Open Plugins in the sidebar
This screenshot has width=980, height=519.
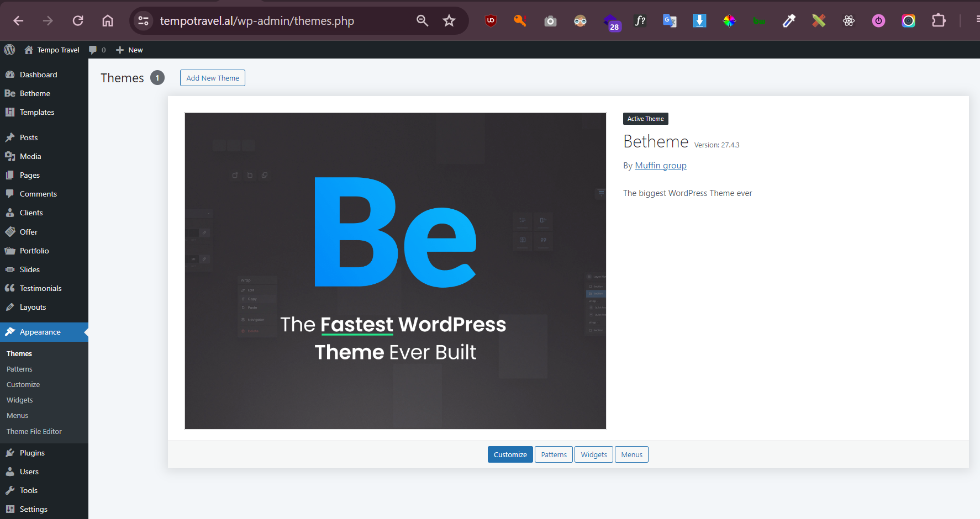coord(44,453)
